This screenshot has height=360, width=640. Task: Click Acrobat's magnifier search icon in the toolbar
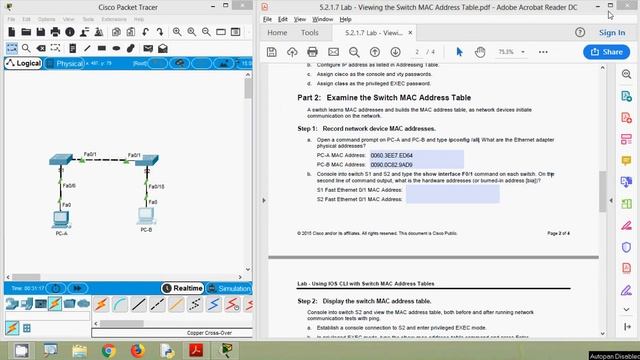pos(354,52)
